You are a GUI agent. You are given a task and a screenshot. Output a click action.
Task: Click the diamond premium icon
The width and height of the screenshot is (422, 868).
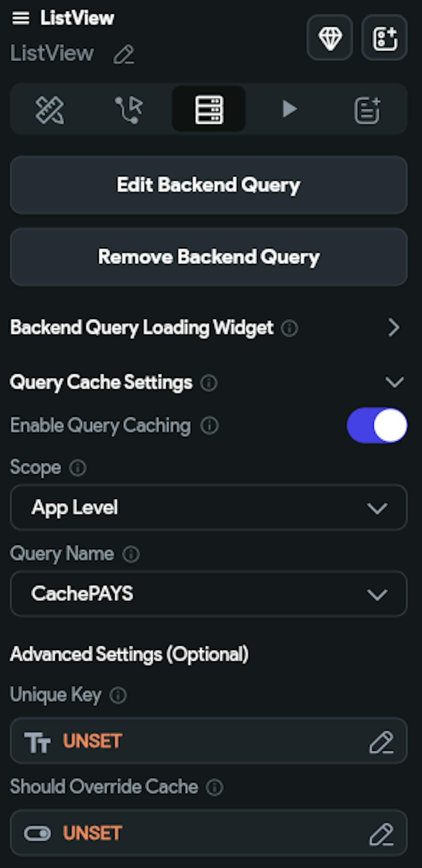point(330,38)
